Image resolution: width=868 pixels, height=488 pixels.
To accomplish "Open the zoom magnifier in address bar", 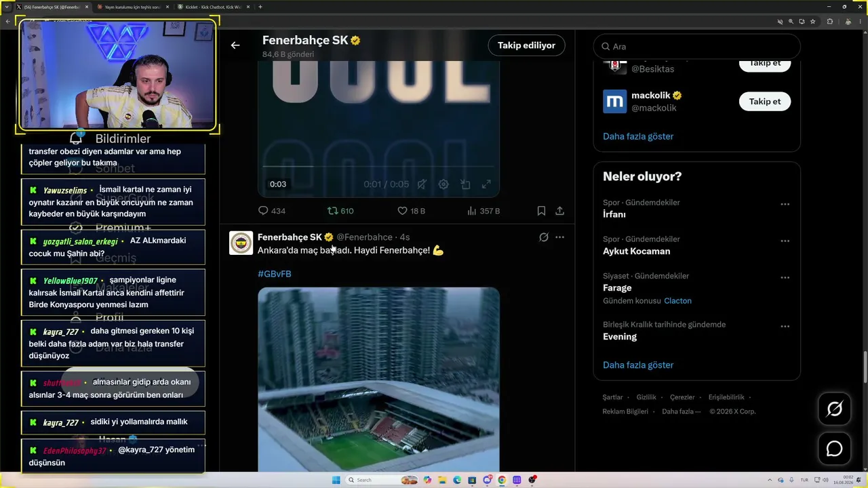I will [791, 22].
